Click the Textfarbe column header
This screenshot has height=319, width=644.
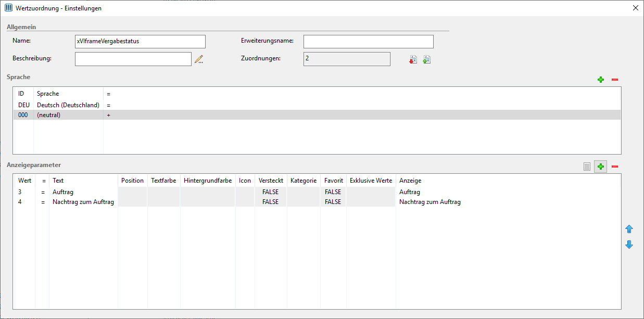click(x=163, y=181)
